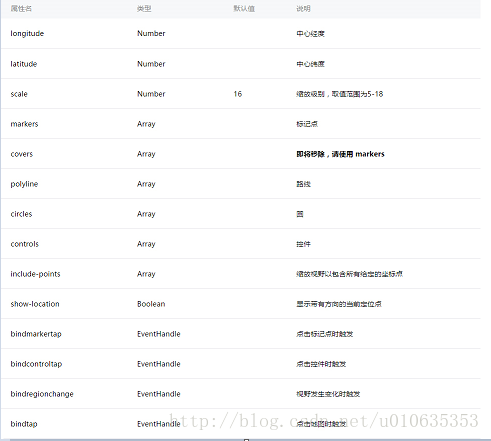Click the '说明' column header
Screen dimensions: 491x441
click(303, 9)
